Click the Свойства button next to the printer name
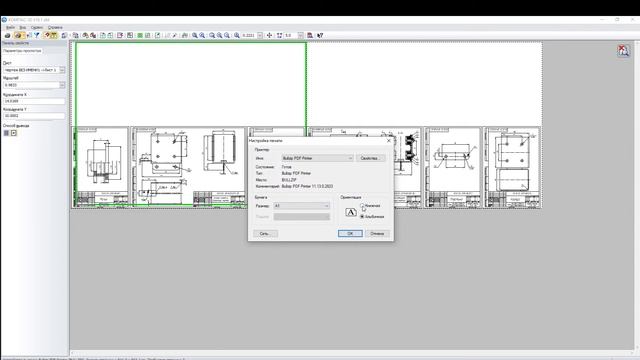The width and height of the screenshot is (640, 360). [370, 158]
